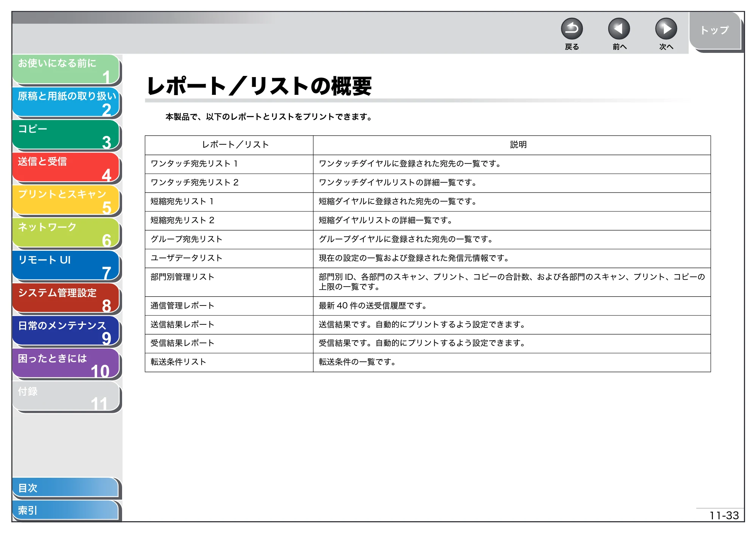The width and height of the screenshot is (756, 534).
Task: Click the レポート／リスト column header
Action: 229,145
